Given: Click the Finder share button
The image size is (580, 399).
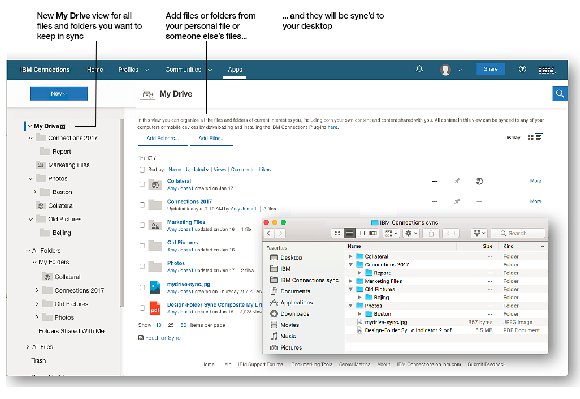Looking at the screenshot, I should point(431,233).
